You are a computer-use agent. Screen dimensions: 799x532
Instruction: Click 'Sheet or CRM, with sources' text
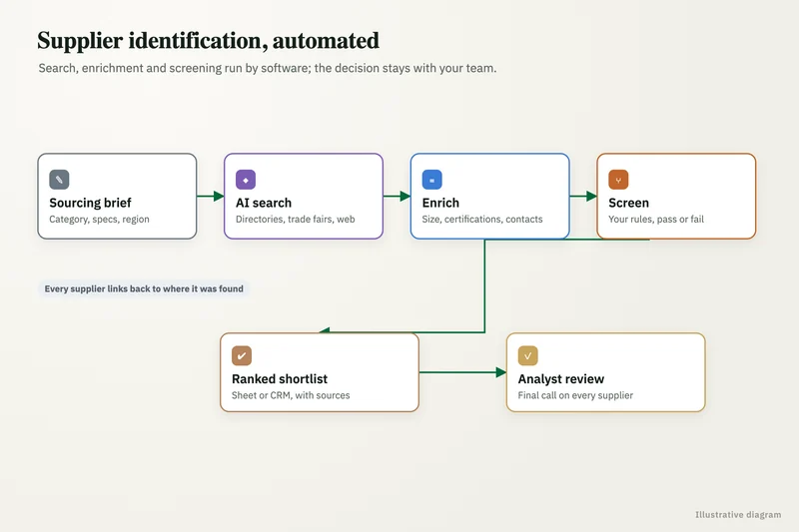tap(291, 395)
